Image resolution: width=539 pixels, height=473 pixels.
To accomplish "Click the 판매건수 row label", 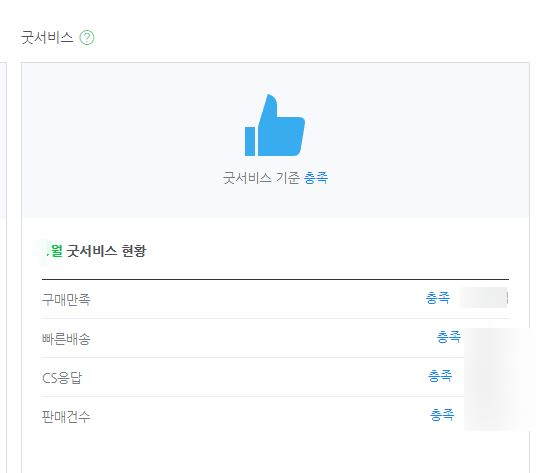I will [x=66, y=417].
